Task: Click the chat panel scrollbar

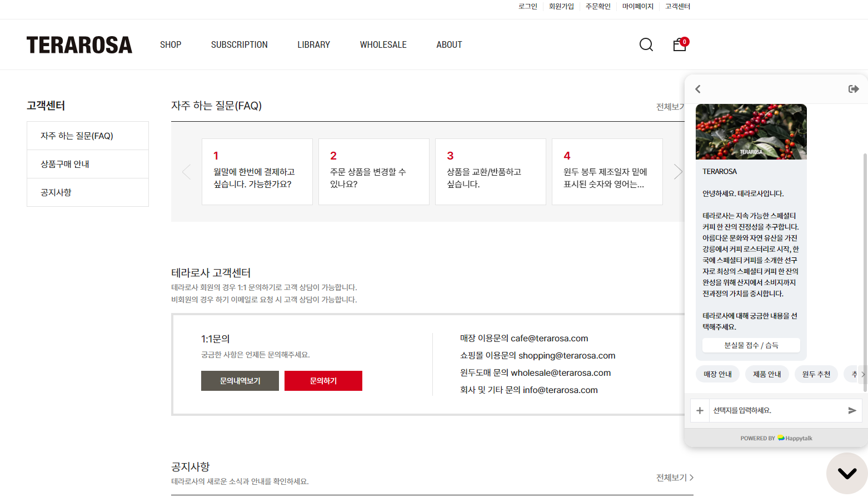Action: [x=865, y=272]
